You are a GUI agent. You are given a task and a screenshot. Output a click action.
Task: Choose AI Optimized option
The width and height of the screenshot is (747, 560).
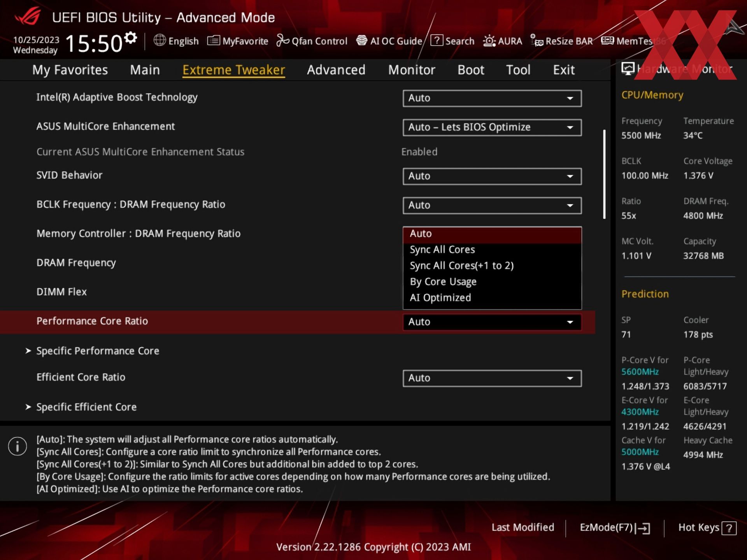pyautogui.click(x=492, y=297)
